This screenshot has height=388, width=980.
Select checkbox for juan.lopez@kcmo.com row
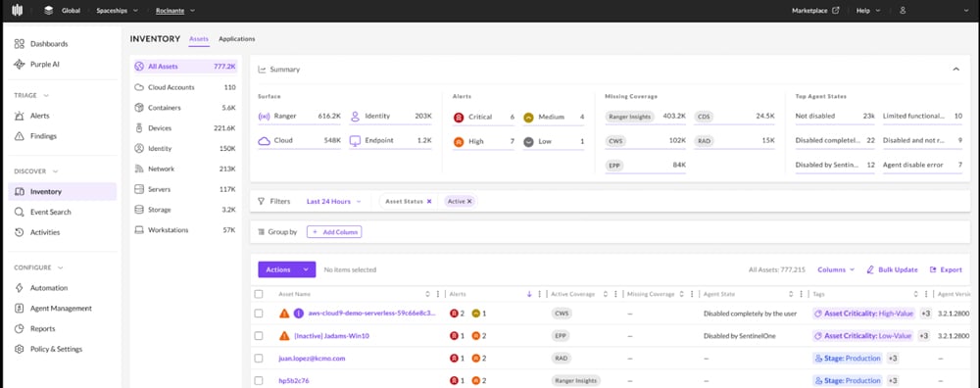(x=259, y=358)
